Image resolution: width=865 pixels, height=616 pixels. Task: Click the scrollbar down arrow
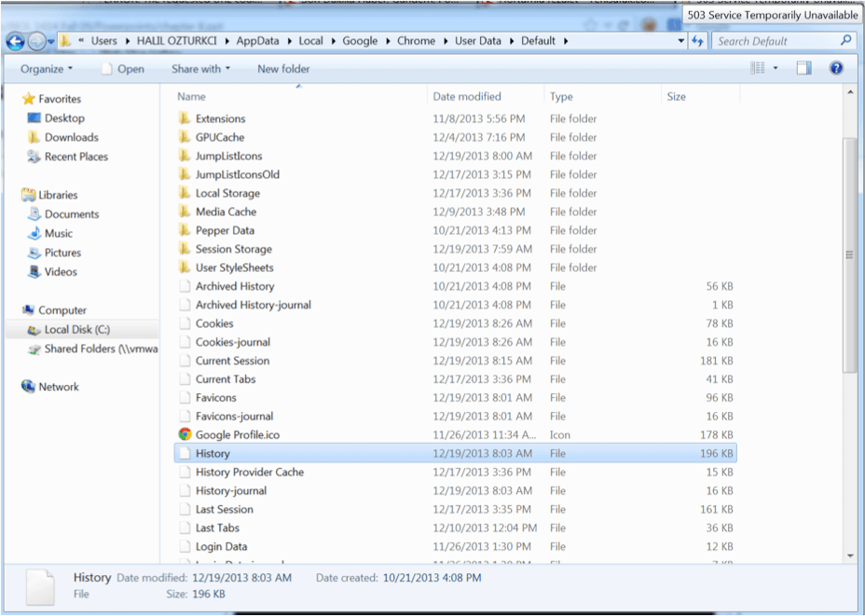tap(849, 555)
